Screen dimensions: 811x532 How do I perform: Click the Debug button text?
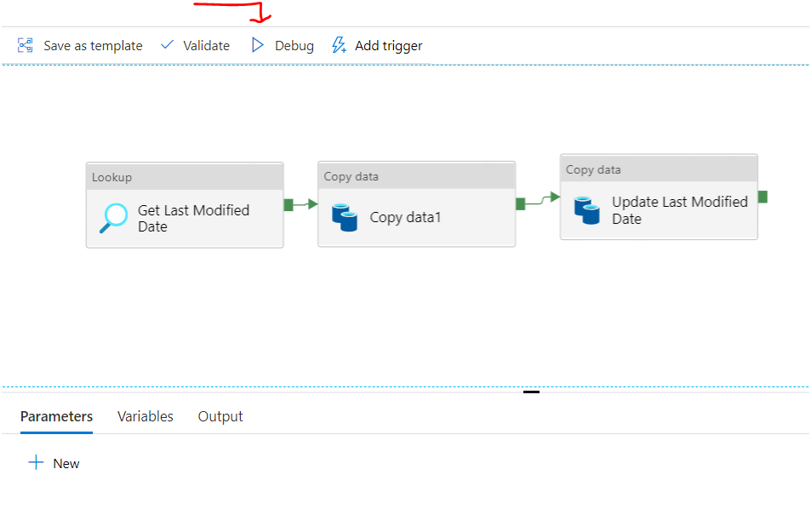pyautogui.click(x=294, y=46)
